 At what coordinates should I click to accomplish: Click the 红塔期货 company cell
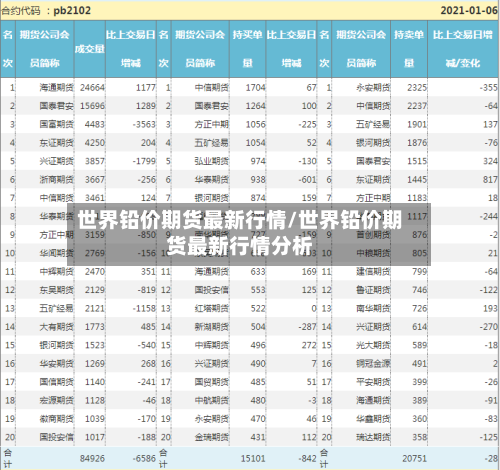212,308
